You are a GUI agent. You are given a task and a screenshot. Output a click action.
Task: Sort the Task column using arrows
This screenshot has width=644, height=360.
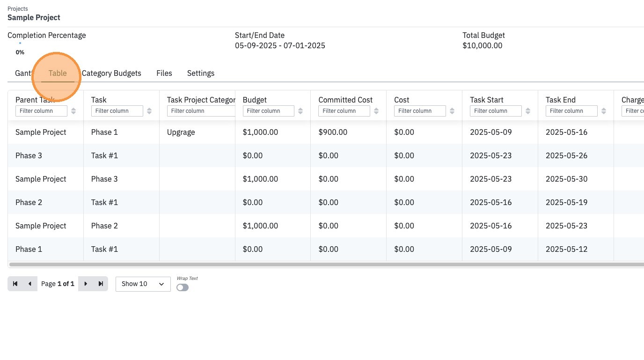coord(149,111)
